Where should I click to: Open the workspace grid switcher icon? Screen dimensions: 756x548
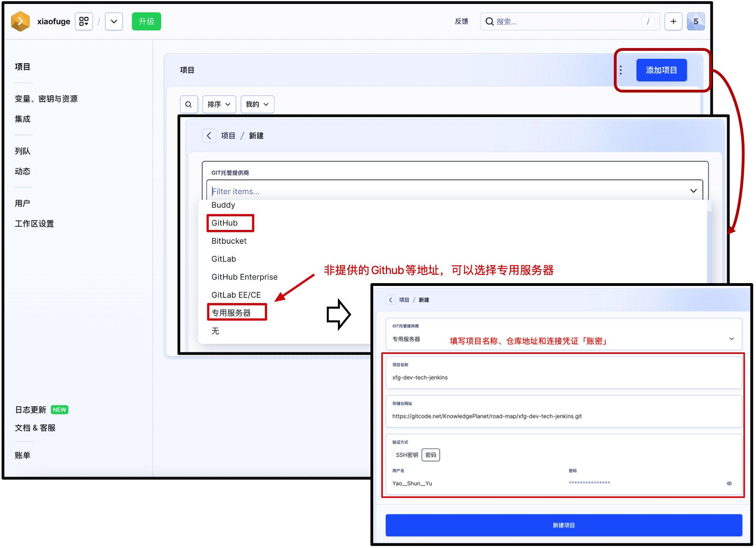(84, 21)
